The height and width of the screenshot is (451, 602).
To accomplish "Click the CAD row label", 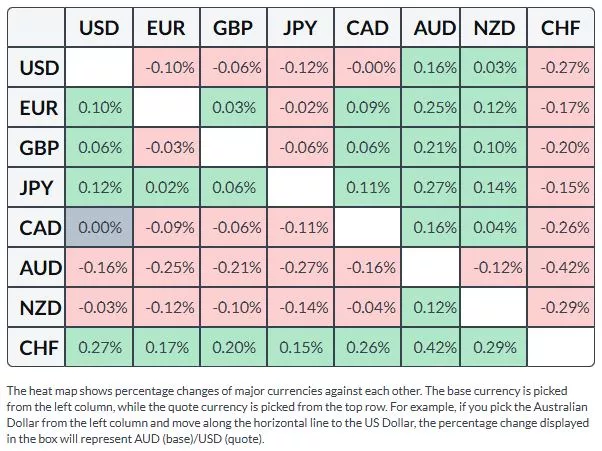I will [39, 228].
